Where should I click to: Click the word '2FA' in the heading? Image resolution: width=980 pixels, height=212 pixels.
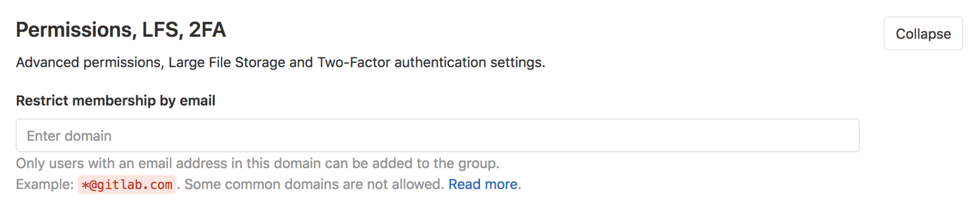207,30
